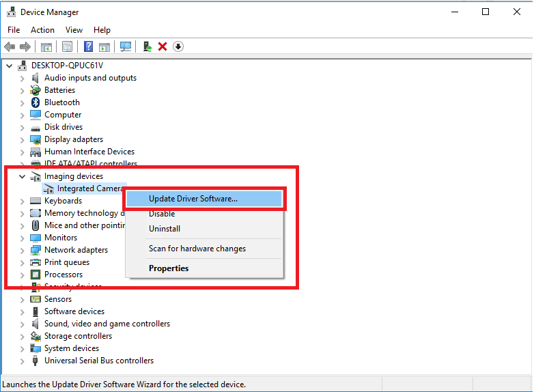Choose Properties in the context menu
Screen dimensions: 534x392
tap(169, 268)
